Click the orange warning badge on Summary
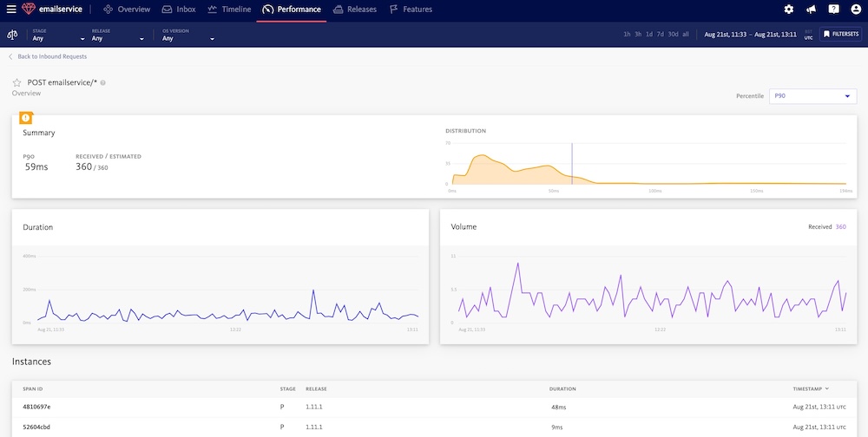The width and height of the screenshot is (868, 437). (x=26, y=118)
